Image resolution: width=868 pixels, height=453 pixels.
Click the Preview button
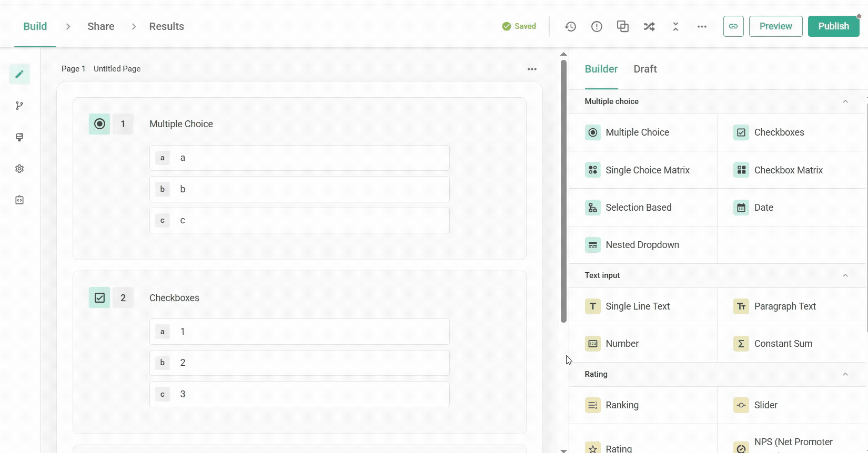coord(775,26)
